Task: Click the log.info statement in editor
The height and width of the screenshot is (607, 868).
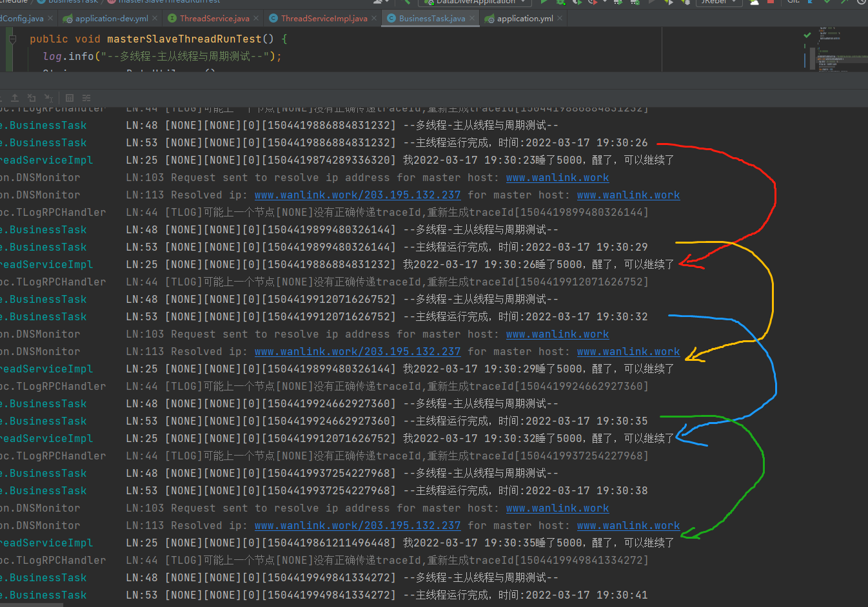Action: [163, 57]
